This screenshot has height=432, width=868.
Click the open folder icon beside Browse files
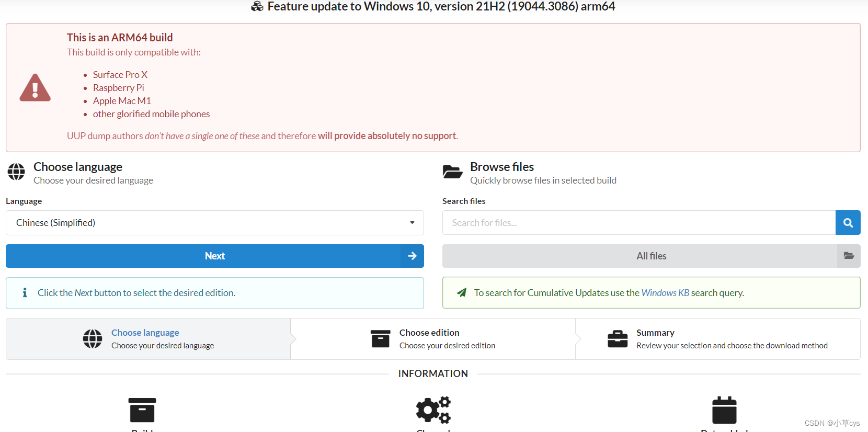(452, 172)
